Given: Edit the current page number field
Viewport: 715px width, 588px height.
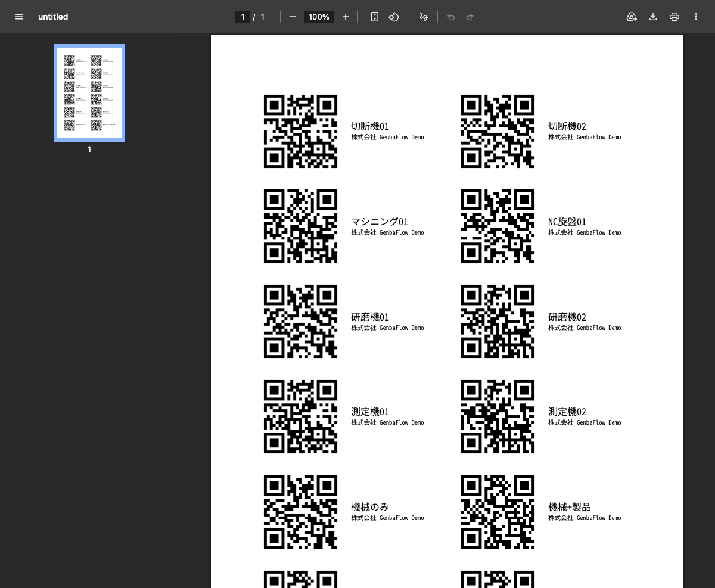Looking at the screenshot, I should pyautogui.click(x=243, y=17).
